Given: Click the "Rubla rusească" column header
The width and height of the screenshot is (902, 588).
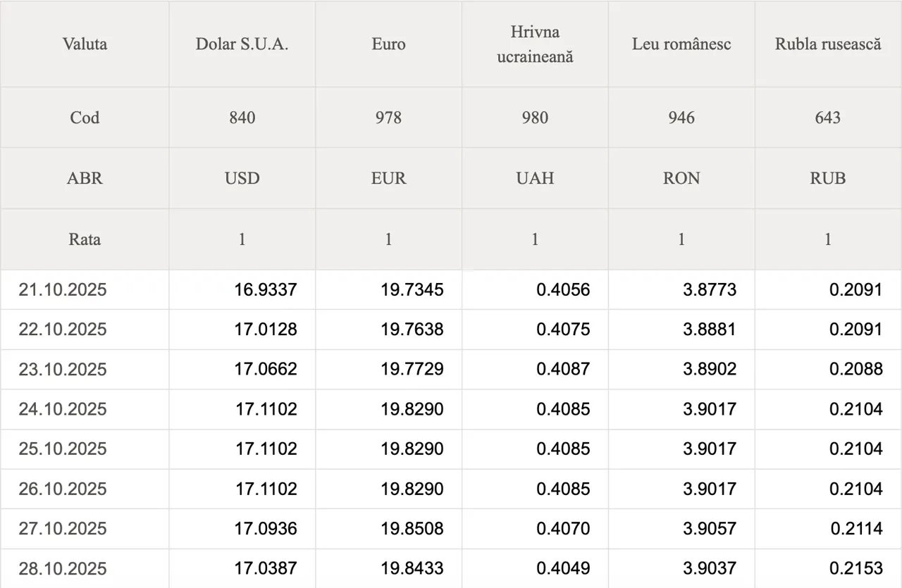Looking at the screenshot, I should pyautogui.click(x=828, y=44).
